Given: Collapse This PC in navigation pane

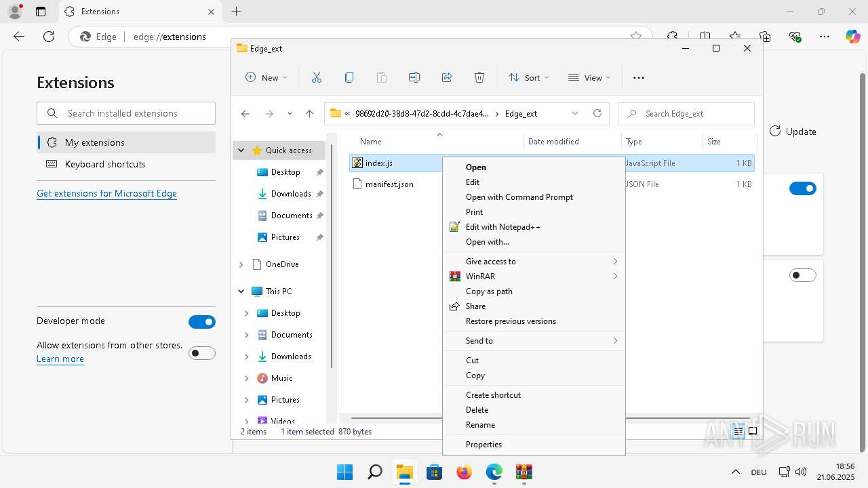Looking at the screenshot, I should pos(241,291).
